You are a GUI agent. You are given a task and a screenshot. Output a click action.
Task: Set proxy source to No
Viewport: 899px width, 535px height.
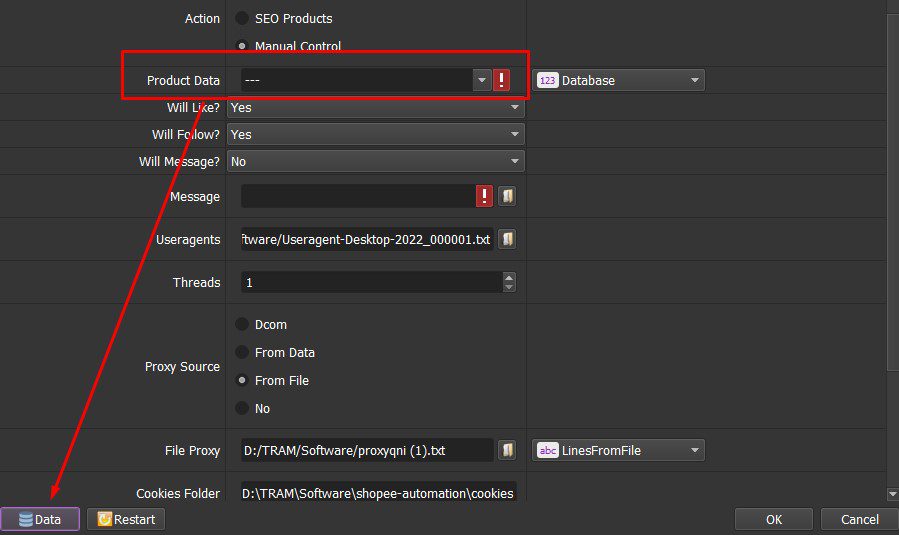click(242, 408)
